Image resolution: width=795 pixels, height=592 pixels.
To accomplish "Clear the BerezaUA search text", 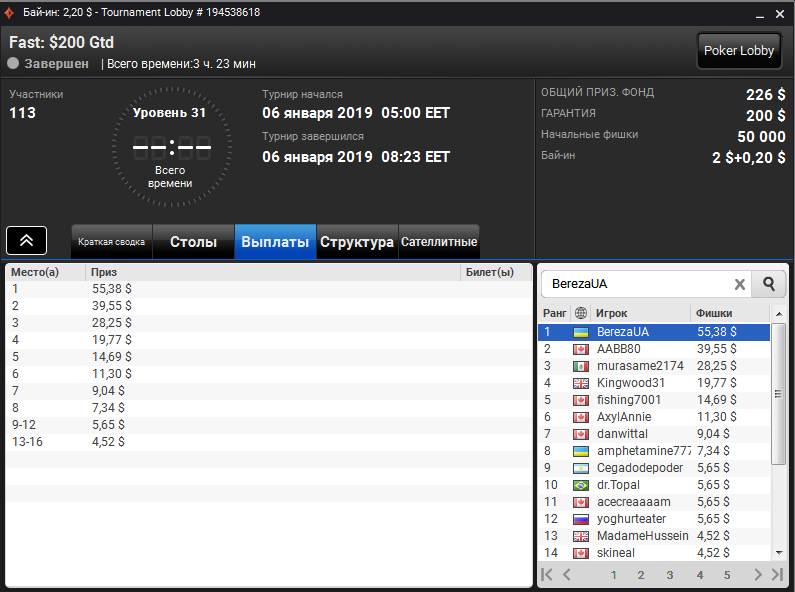I will point(740,284).
